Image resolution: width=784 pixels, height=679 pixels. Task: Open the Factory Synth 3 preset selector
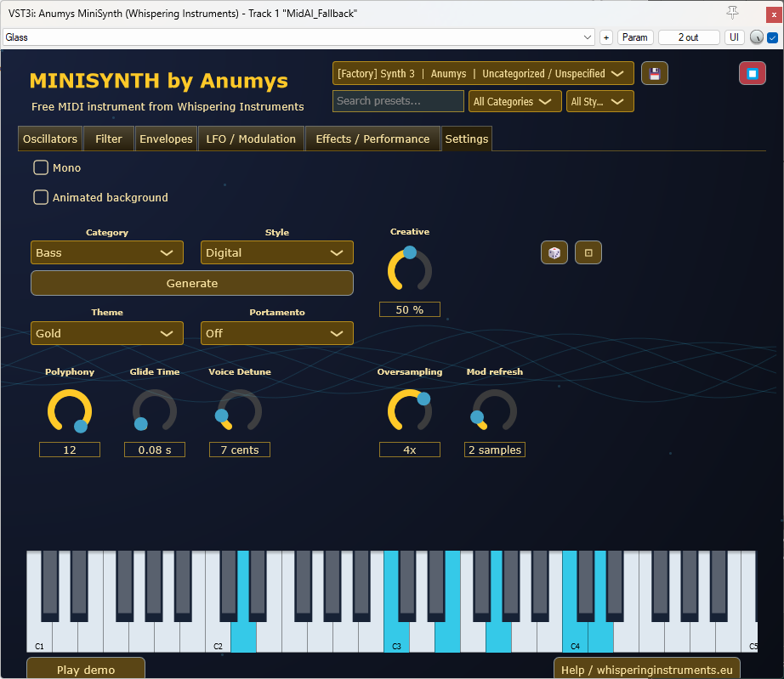pos(483,73)
